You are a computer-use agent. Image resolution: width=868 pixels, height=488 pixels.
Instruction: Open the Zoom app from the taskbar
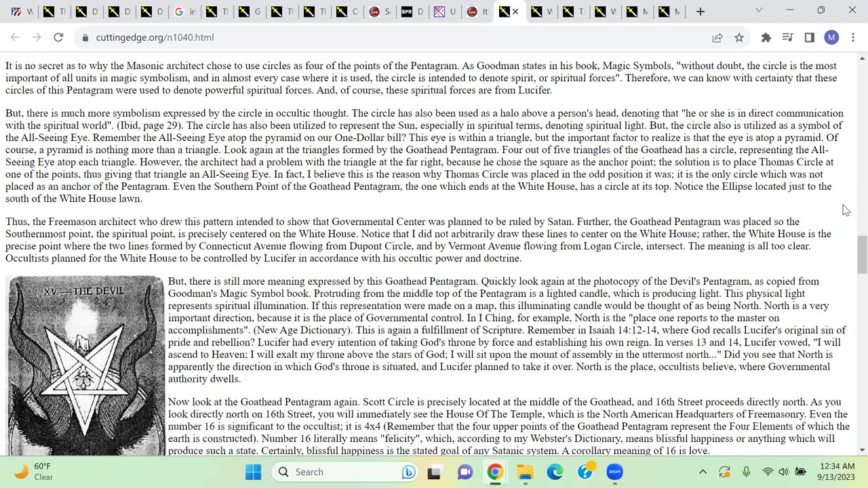615,472
